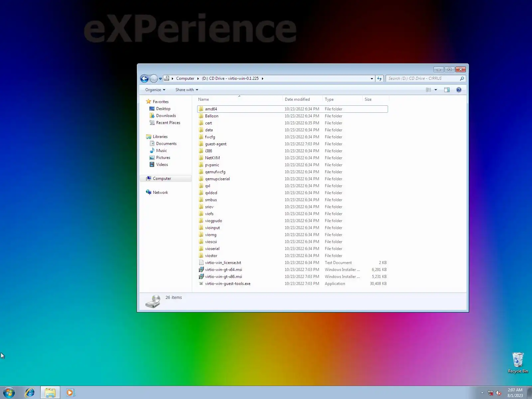Select the virtio-win-guest-tools.exe application icon
Viewport: 532px width, 399px height.
(201, 284)
